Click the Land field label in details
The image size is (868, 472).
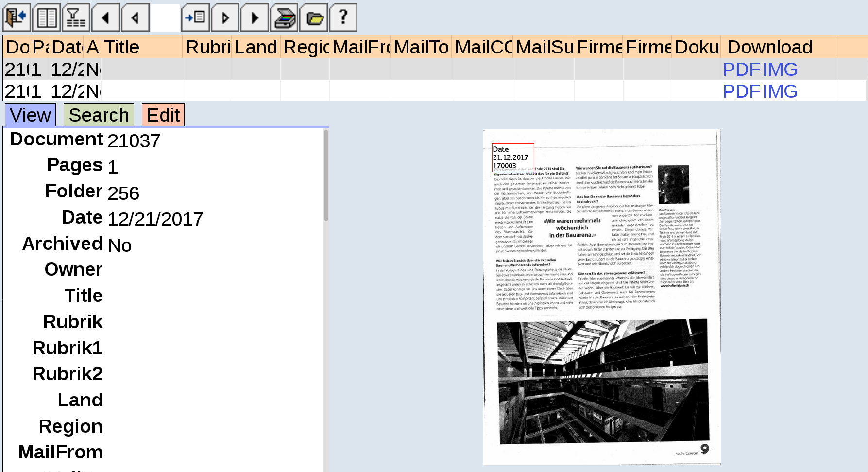point(81,400)
